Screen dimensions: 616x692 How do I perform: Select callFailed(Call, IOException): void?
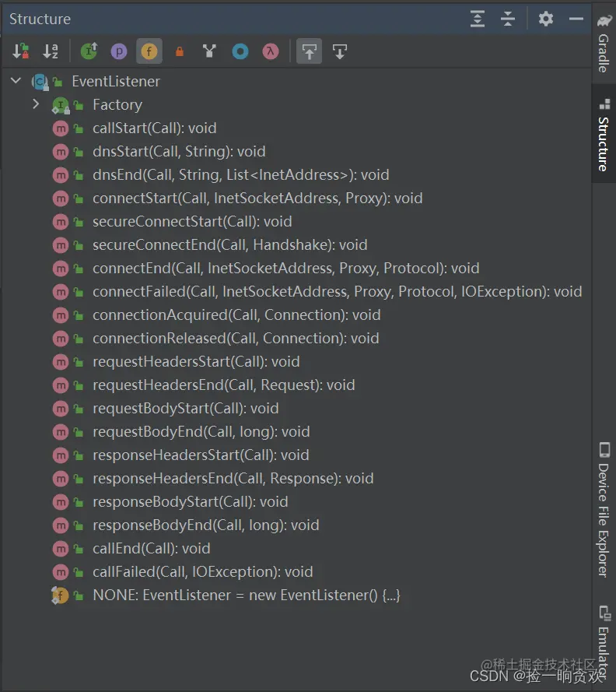click(x=203, y=572)
